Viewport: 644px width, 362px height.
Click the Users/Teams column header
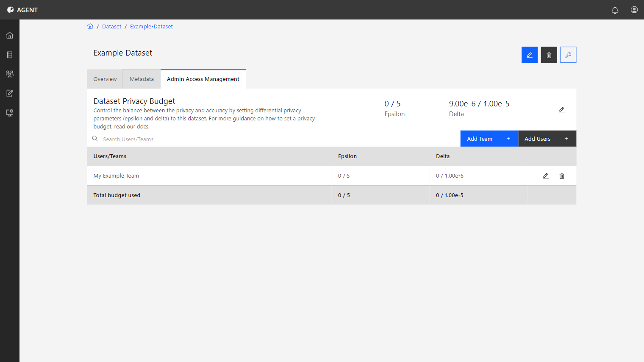coord(110,156)
